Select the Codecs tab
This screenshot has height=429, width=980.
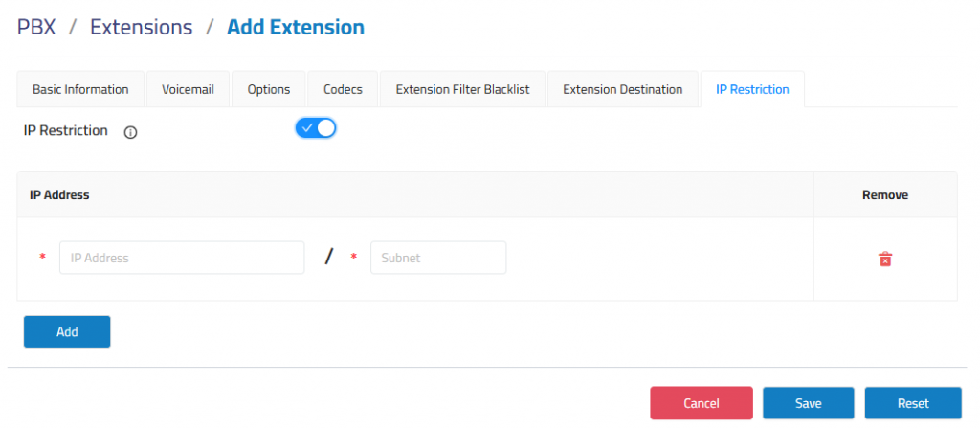click(x=344, y=89)
